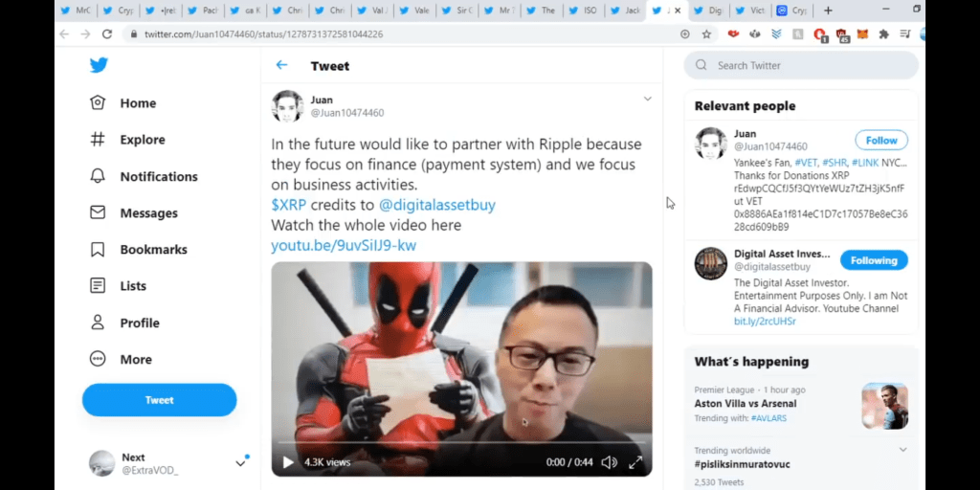Mute the video volume

coord(609,462)
